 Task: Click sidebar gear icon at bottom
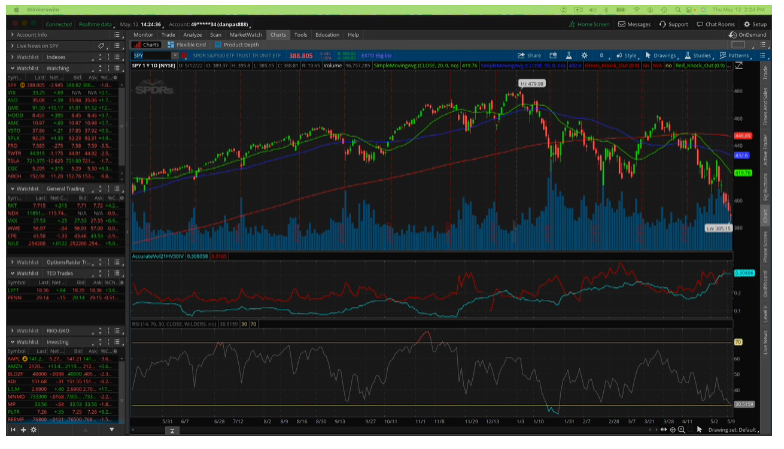point(34,430)
